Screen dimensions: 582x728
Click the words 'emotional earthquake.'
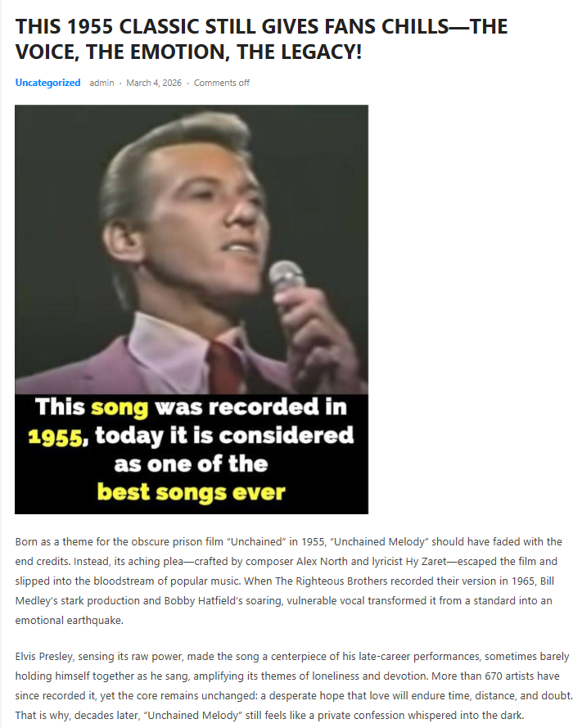pyautogui.click(x=69, y=620)
